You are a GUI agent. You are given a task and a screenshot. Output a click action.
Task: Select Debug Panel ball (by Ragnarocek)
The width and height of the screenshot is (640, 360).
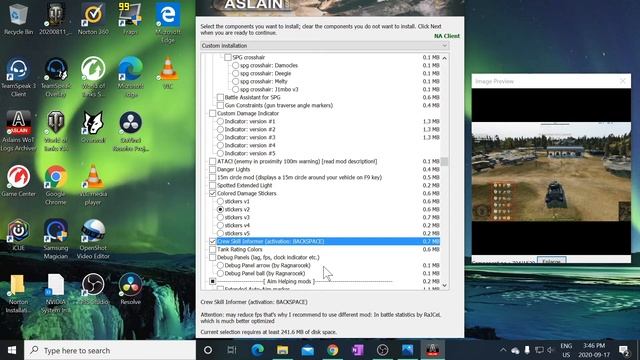click(x=220, y=273)
